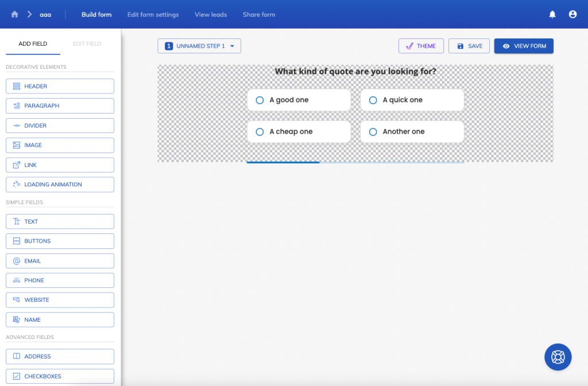Open the Unnamed Step 1 dropdown
Screen dimensions: 588x386
pos(199,46)
